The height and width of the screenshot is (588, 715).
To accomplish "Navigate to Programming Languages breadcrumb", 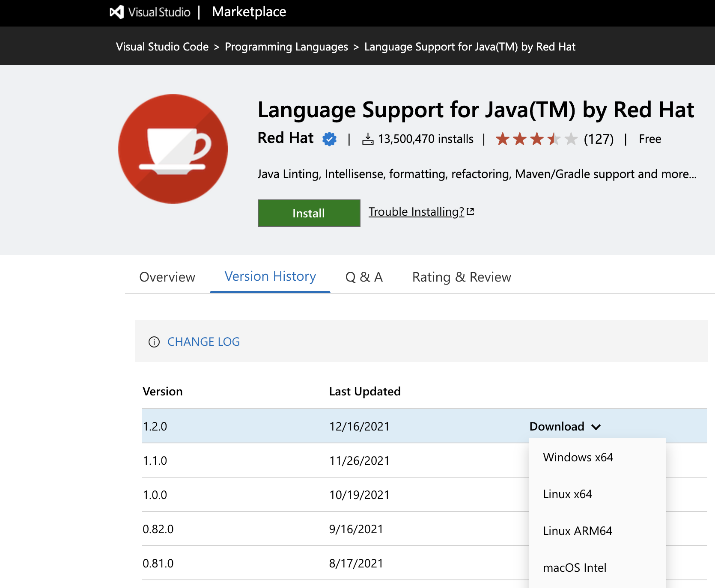I will (x=286, y=47).
